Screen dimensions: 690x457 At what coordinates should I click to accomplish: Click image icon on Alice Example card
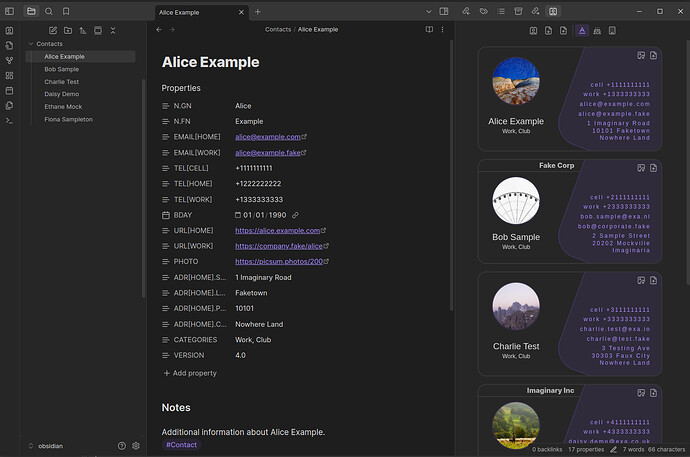tap(641, 55)
